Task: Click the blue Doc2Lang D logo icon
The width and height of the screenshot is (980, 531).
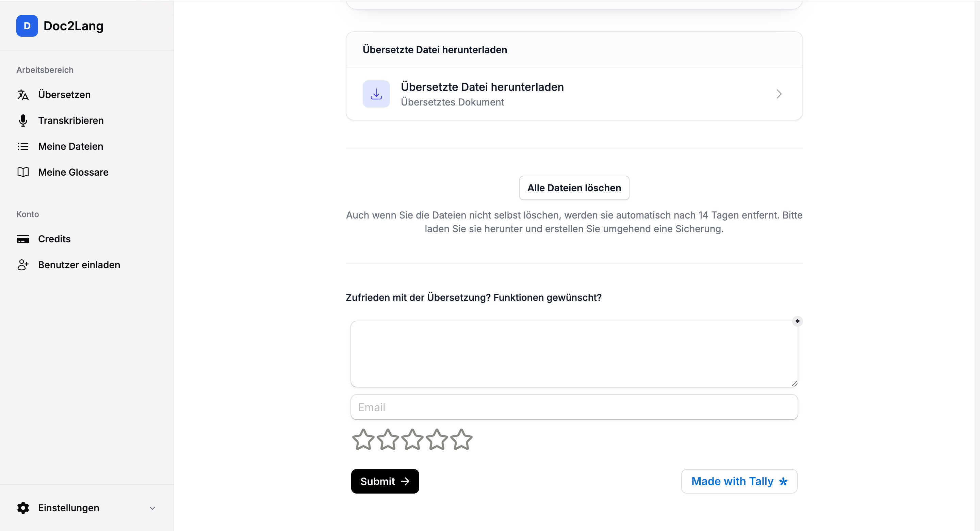Action: coord(27,26)
